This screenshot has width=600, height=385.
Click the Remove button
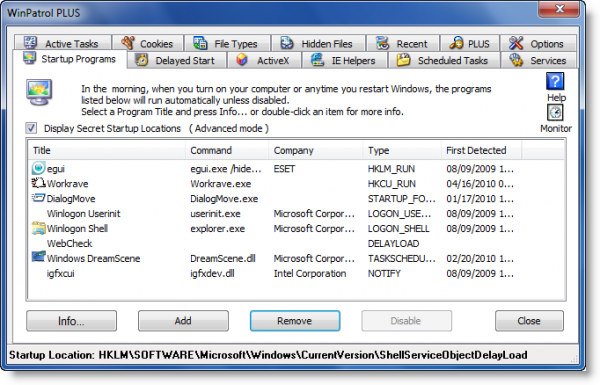pyautogui.click(x=295, y=321)
